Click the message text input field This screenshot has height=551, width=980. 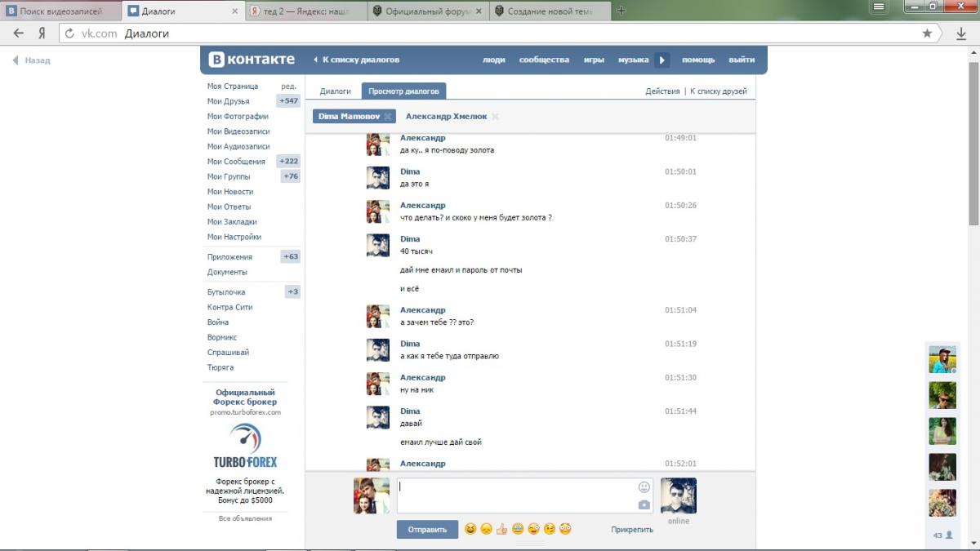[514, 495]
